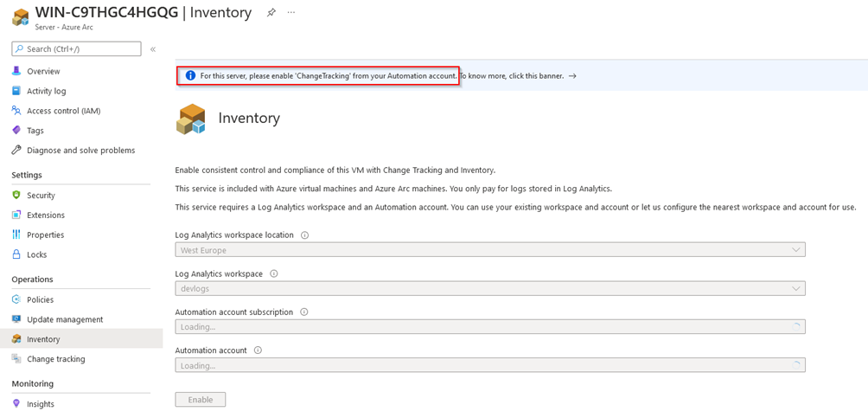868x418 pixels.
Task: Click the Activity log icon
Action: point(16,91)
